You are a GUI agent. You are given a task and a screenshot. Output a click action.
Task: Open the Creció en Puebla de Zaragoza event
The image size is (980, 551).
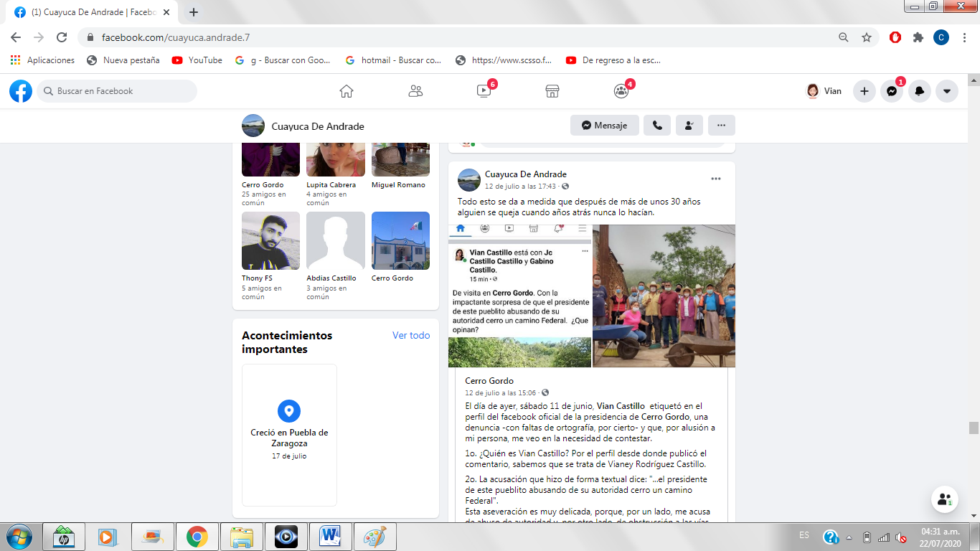click(x=289, y=435)
